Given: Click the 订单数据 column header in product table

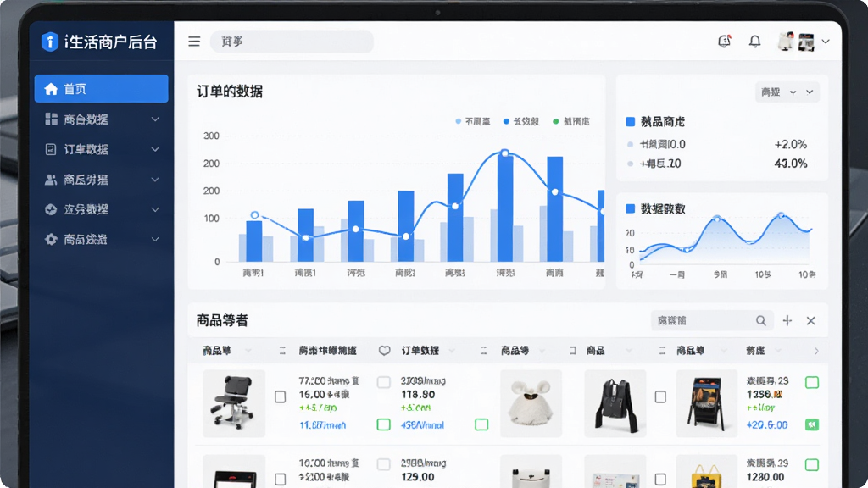Looking at the screenshot, I should coord(420,350).
